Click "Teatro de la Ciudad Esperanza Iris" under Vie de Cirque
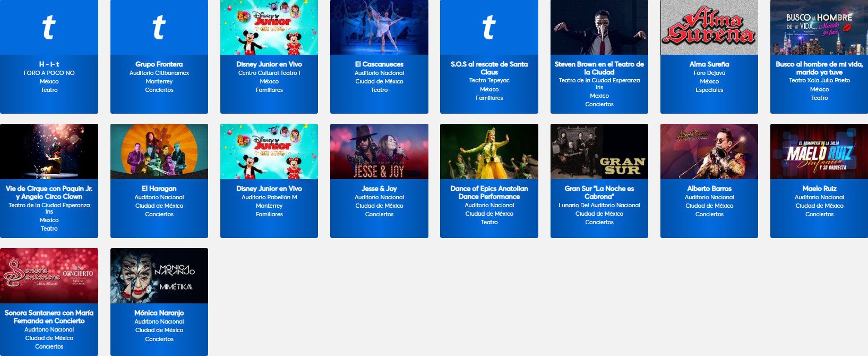 pos(49,208)
